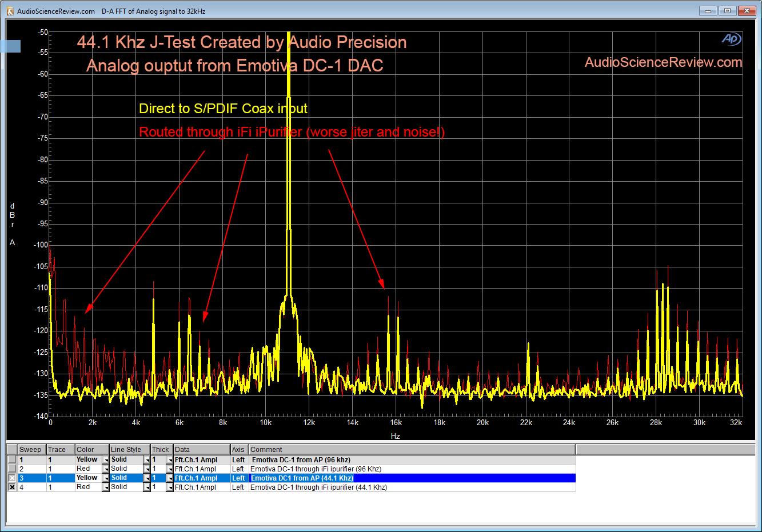Open Line Style dropdown for sweep 1
This screenshot has width=762, height=532.
pyautogui.click(x=147, y=460)
